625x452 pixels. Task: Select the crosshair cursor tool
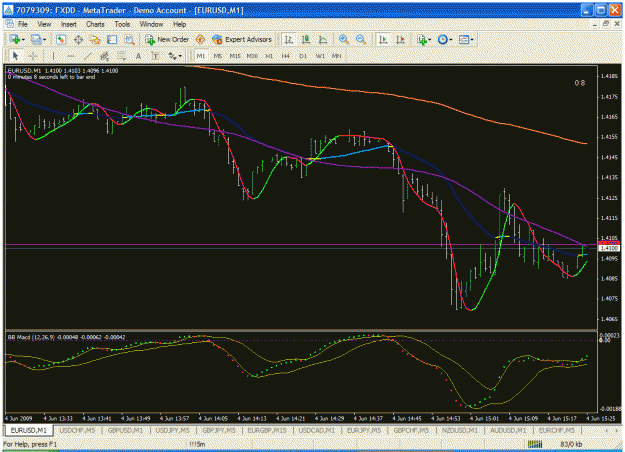click(33, 56)
